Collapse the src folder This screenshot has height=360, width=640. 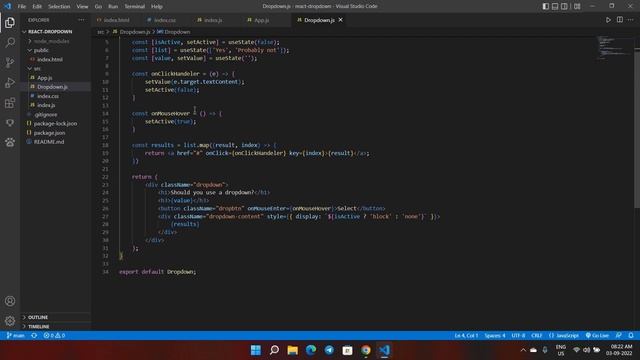pyautogui.click(x=37, y=69)
